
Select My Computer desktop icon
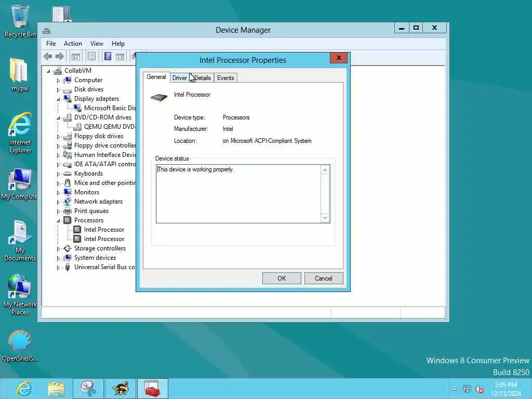[x=19, y=183]
